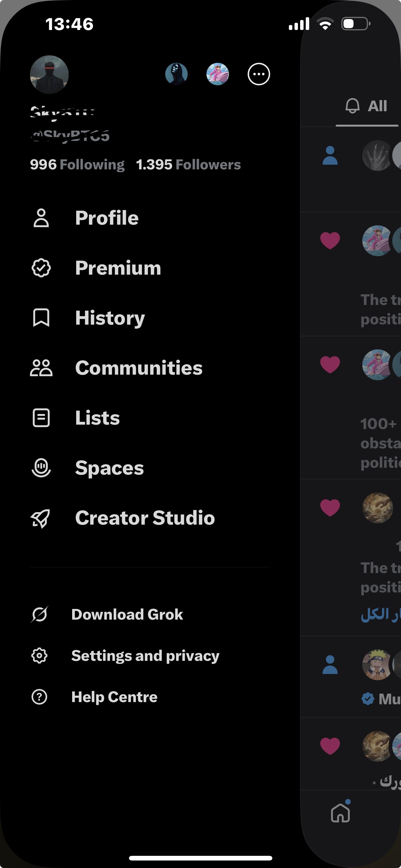Switch to the pink dolphin account avatar
The width and height of the screenshot is (401, 868).
coord(217,74)
